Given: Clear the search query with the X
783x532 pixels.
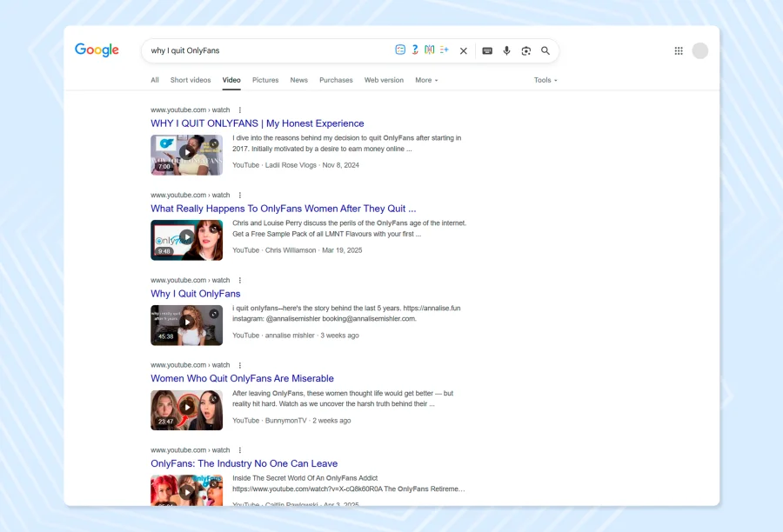Looking at the screenshot, I should (464, 50).
